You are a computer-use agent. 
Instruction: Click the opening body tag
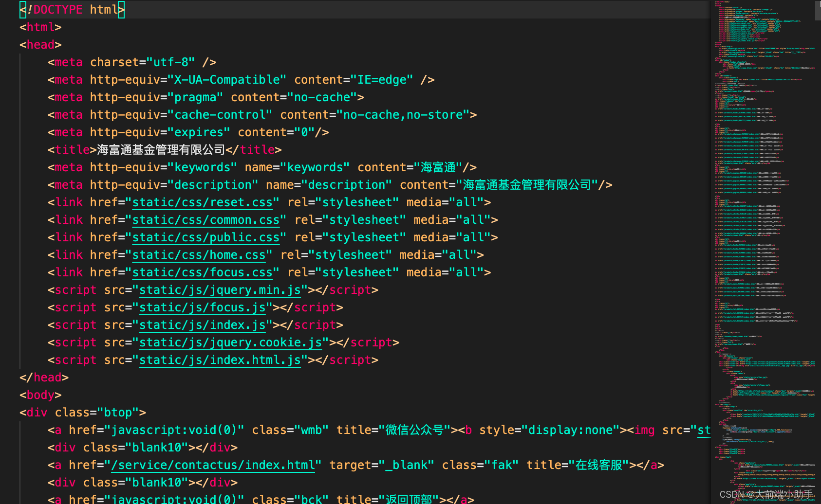[40, 395]
